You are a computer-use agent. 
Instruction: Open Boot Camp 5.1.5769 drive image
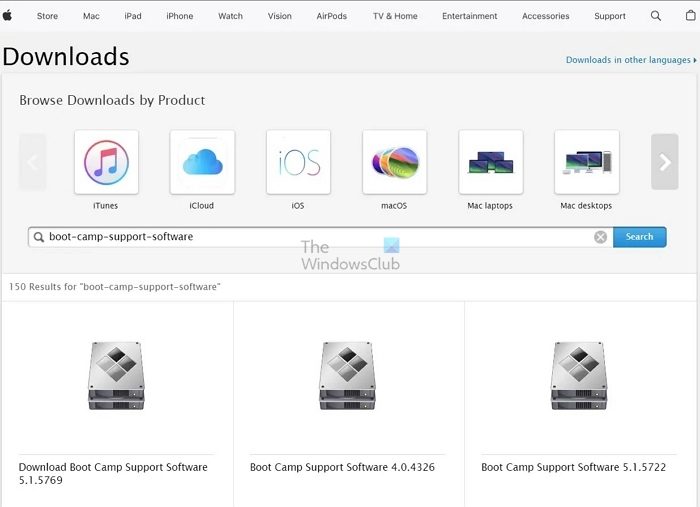[116, 376]
